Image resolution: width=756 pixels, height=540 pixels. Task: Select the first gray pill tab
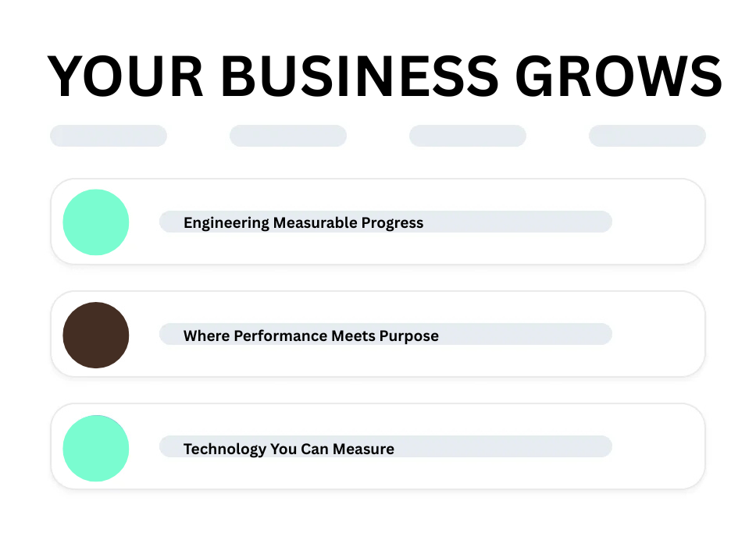coord(109,136)
